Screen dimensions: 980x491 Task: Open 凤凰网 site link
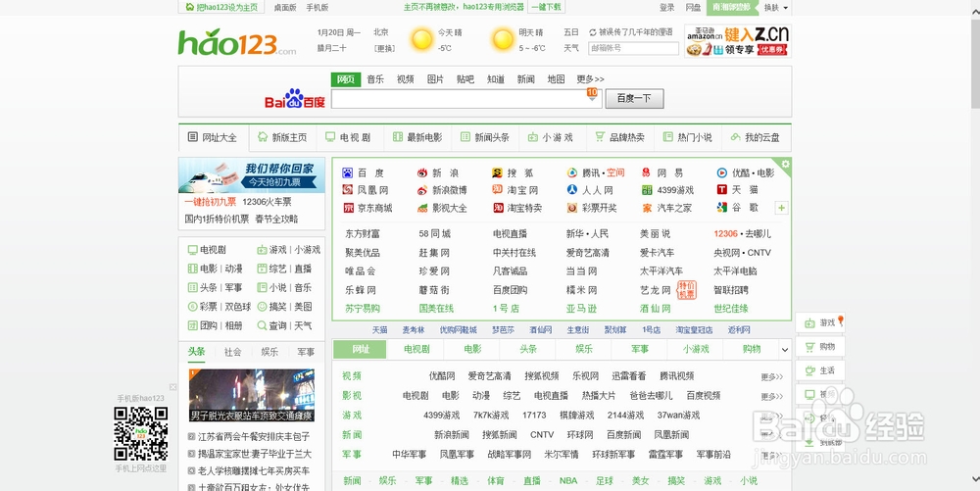[x=366, y=190]
